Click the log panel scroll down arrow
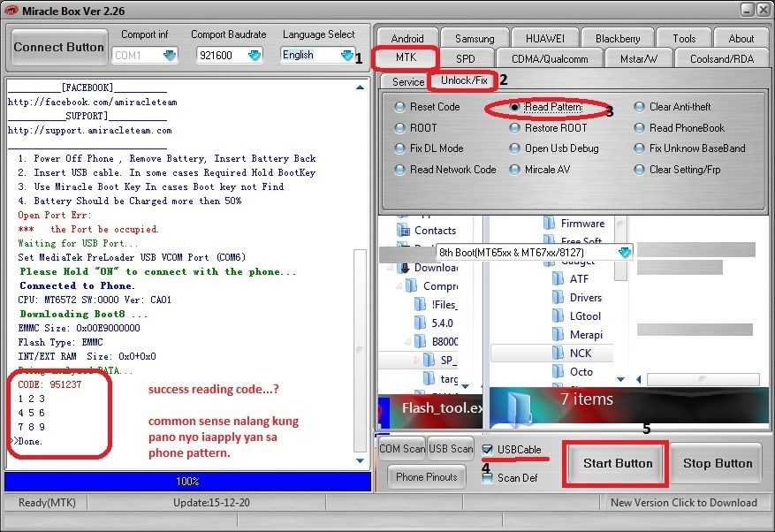The width and height of the screenshot is (775, 532). [361, 460]
